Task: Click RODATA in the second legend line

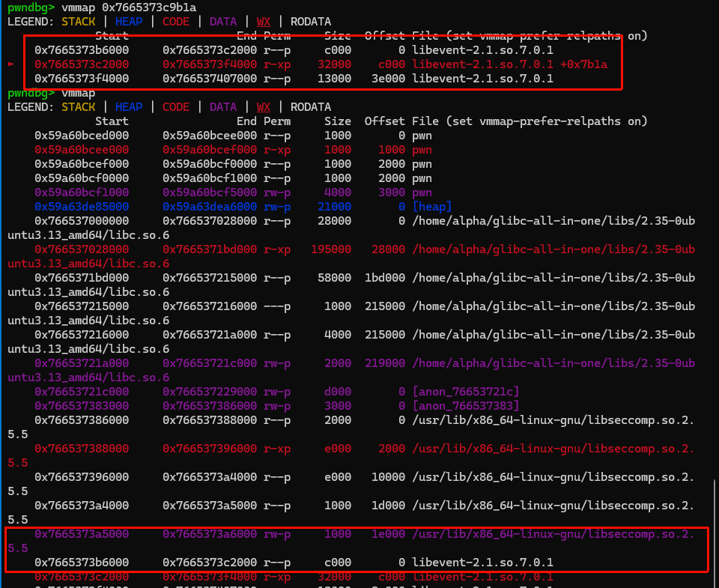Action: pyautogui.click(x=310, y=107)
